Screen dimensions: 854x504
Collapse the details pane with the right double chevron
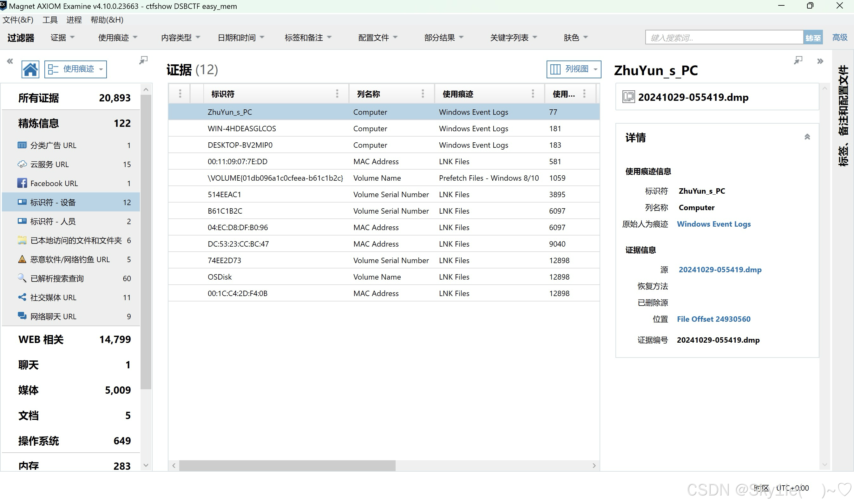pos(820,61)
